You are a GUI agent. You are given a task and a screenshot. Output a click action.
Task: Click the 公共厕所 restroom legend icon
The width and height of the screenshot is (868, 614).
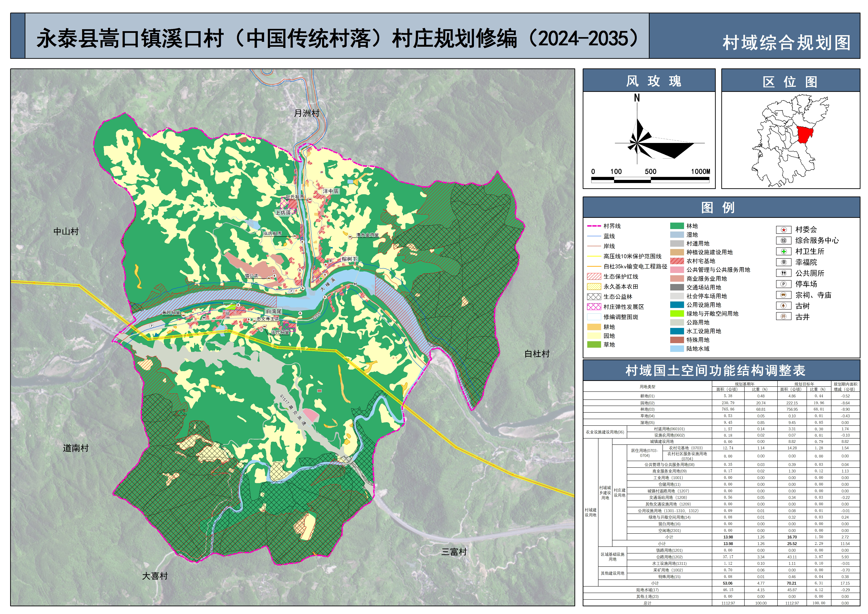(x=783, y=273)
